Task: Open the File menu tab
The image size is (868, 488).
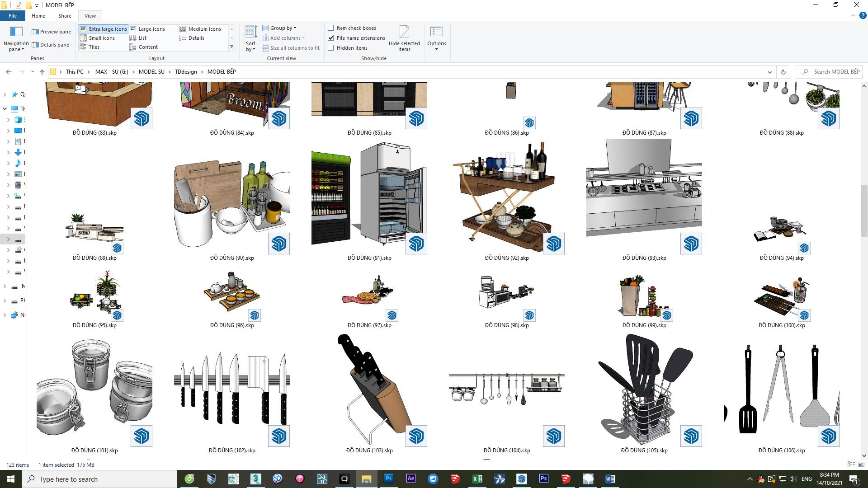Action: pos(13,16)
